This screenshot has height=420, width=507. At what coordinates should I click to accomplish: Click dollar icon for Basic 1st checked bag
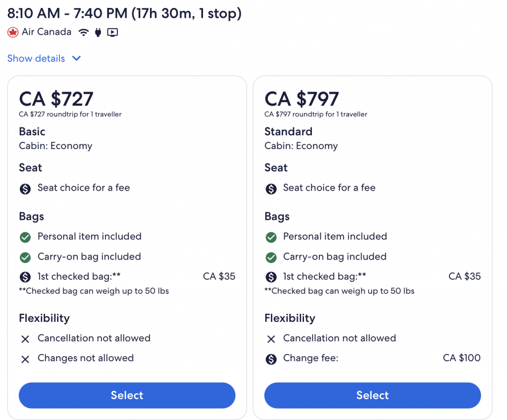(25, 277)
